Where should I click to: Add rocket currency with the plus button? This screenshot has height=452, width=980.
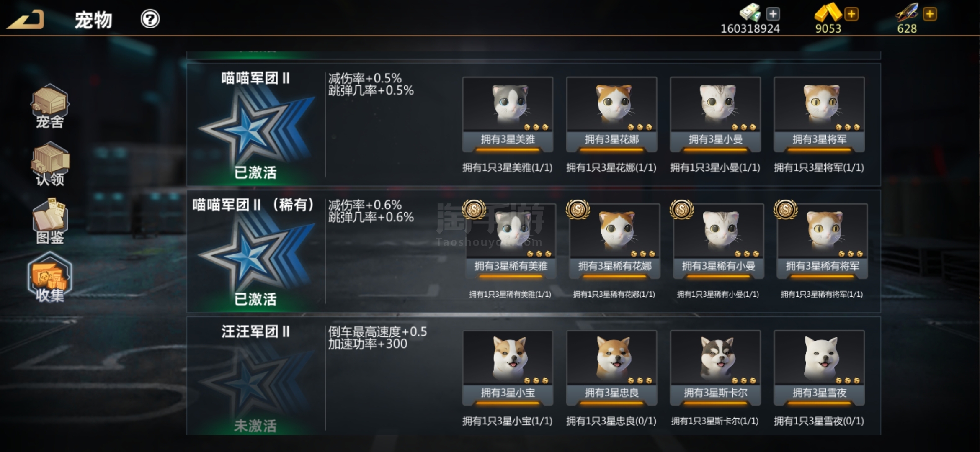(x=930, y=14)
